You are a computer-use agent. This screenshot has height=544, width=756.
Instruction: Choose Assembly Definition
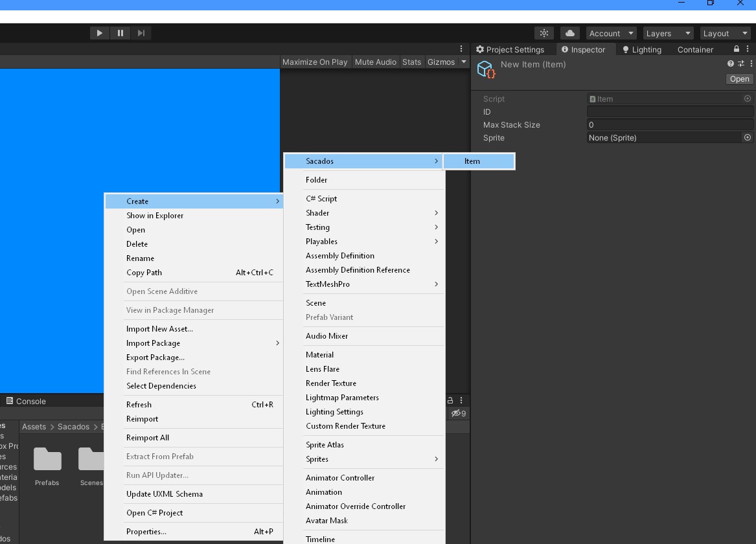[x=364, y=256]
